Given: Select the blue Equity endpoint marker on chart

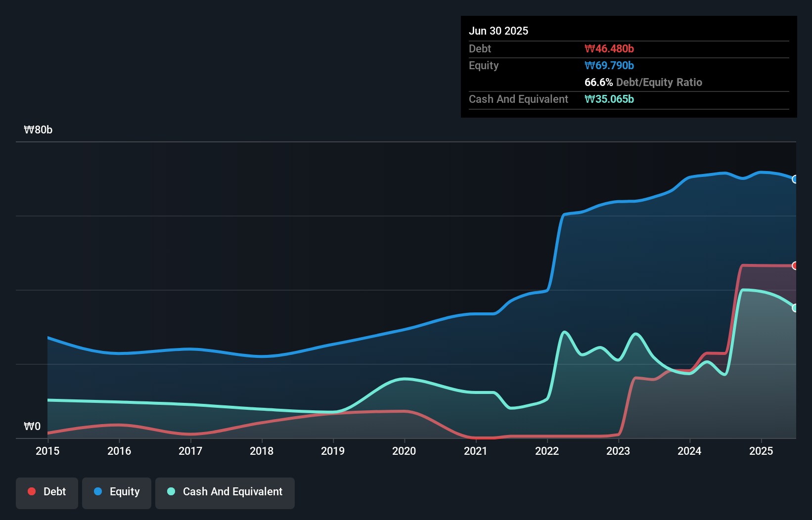Looking at the screenshot, I should click(x=795, y=179).
